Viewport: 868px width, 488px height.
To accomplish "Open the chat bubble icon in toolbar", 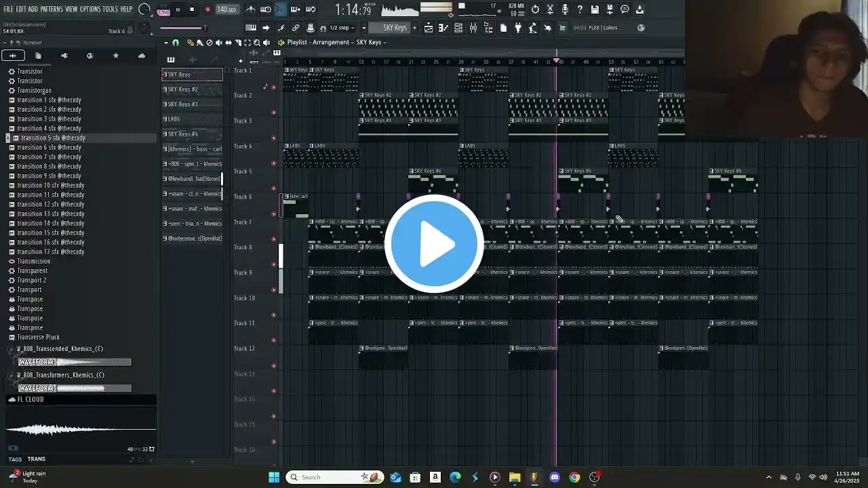I will [x=625, y=9].
